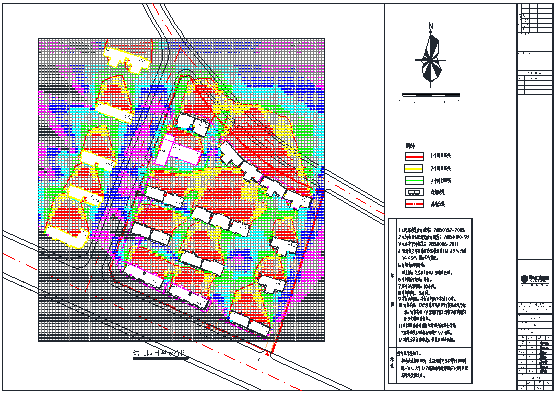The image size is (556, 393).
Task: Click the signature table in title block corner
Action: point(535,358)
